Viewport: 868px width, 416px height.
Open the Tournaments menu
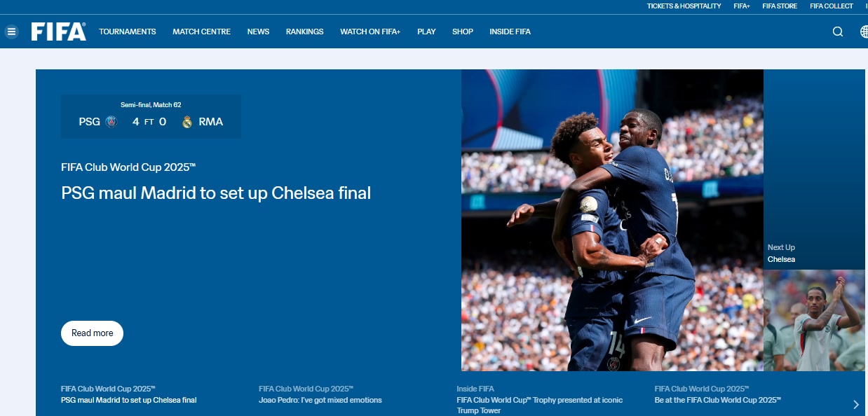tap(128, 32)
